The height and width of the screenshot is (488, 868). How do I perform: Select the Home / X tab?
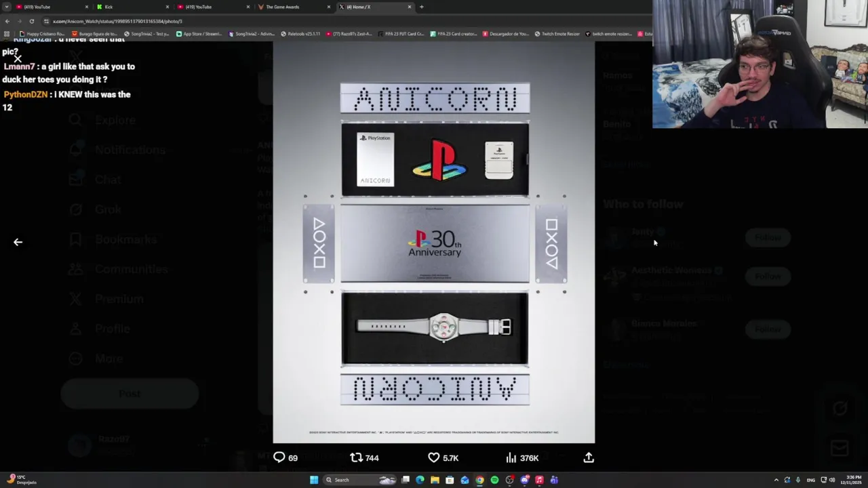coord(374,7)
